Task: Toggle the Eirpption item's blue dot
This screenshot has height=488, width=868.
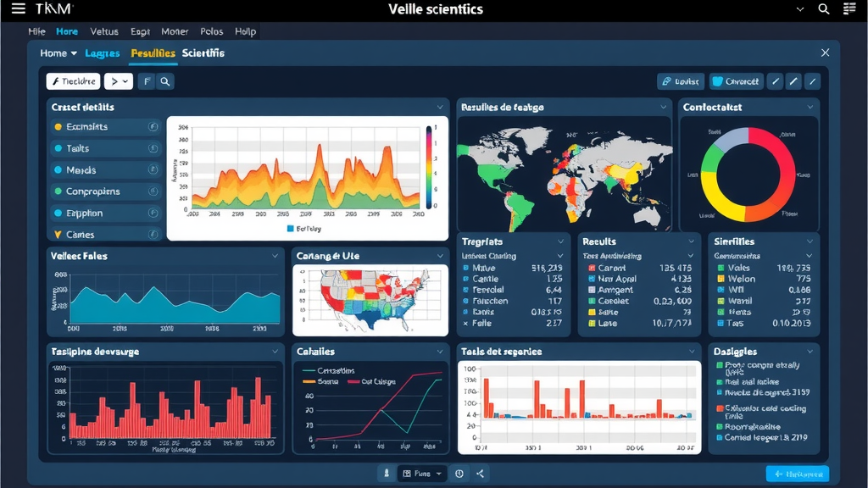Action: point(58,213)
